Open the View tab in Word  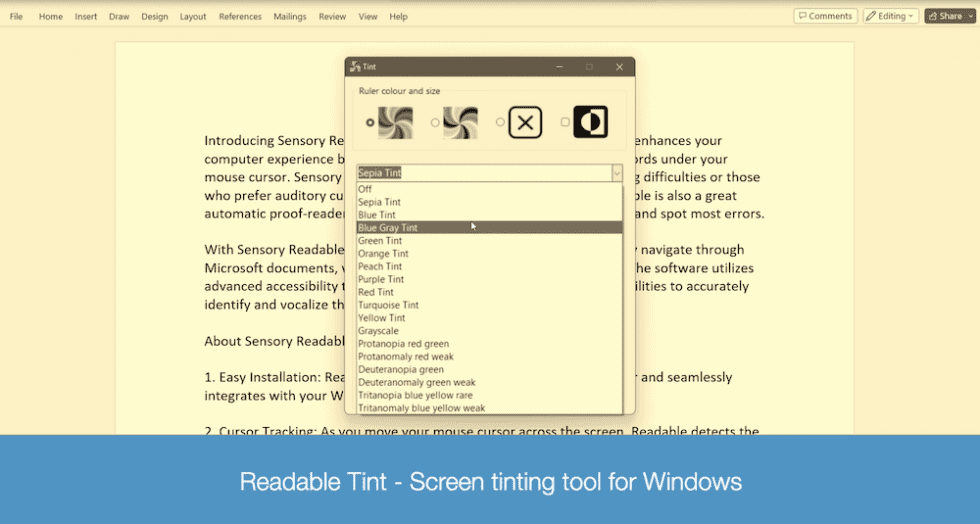[368, 16]
